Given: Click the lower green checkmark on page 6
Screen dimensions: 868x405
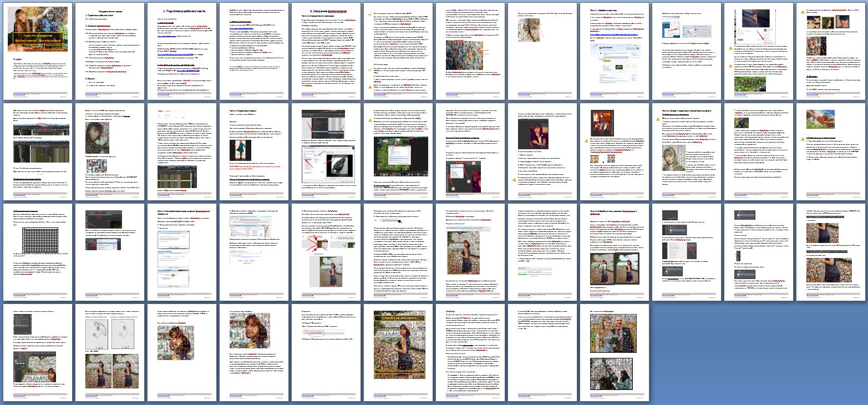Looking at the screenshot, I should (x=370, y=69).
